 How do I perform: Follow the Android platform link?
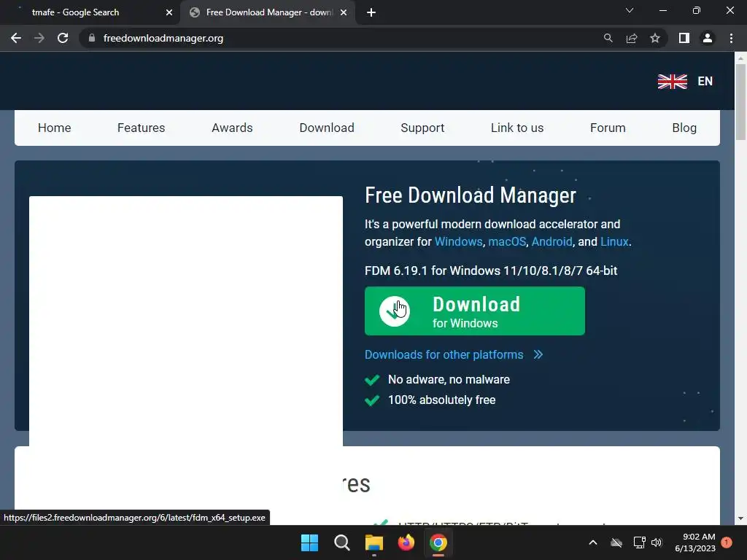551,241
